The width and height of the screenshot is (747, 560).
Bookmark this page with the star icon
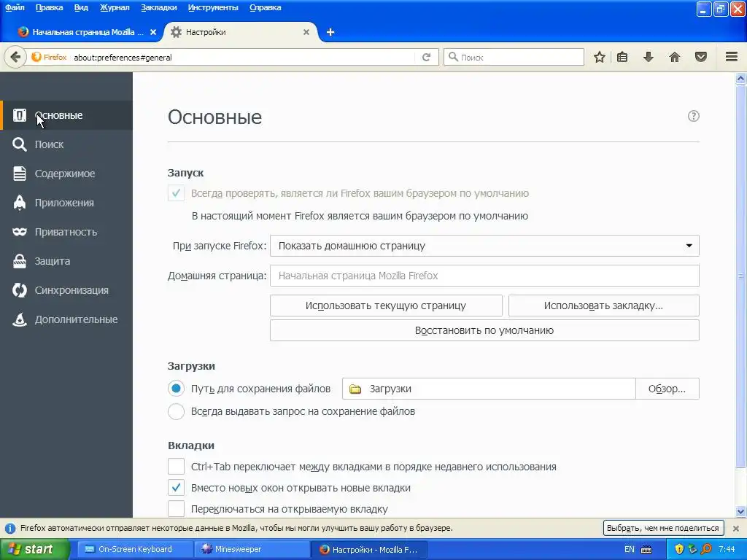(600, 57)
